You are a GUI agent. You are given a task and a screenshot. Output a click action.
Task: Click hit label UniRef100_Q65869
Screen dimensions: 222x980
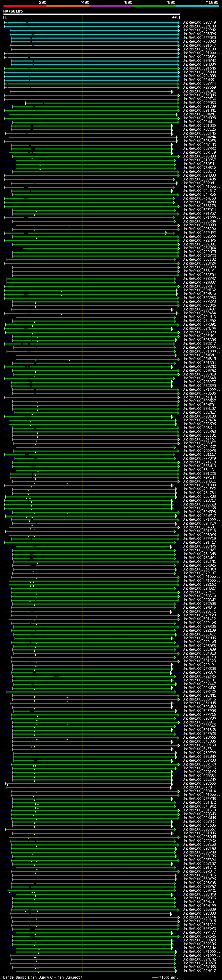(x=199, y=909)
